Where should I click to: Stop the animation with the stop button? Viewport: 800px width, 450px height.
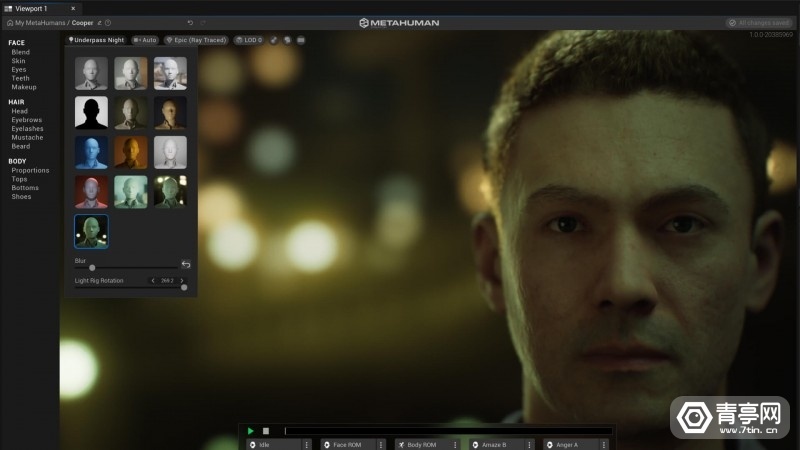(x=266, y=431)
